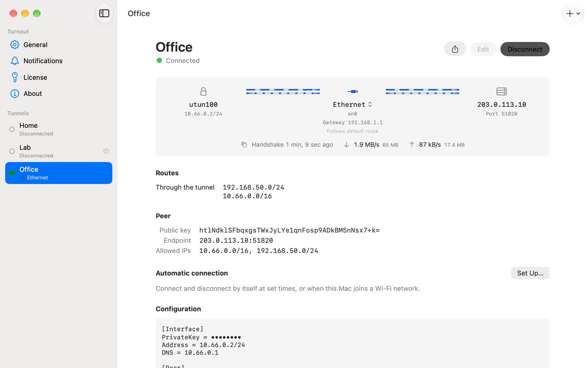588x368 pixels.
Task: Toggle Office tunnel green status indicator
Action: pos(12,173)
